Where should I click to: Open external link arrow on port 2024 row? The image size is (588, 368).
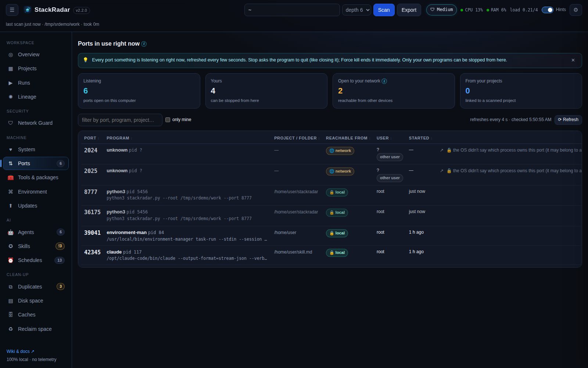coord(441,150)
